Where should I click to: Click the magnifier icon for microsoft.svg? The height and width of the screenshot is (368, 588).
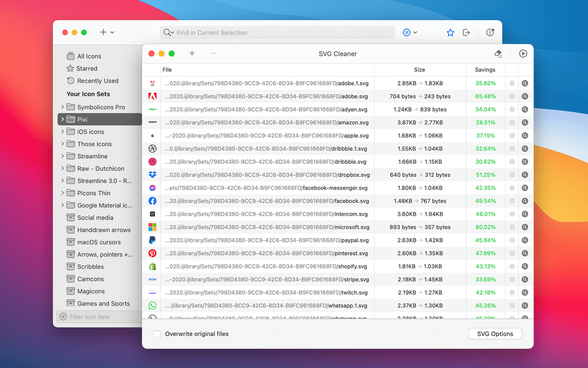pyautogui.click(x=525, y=227)
